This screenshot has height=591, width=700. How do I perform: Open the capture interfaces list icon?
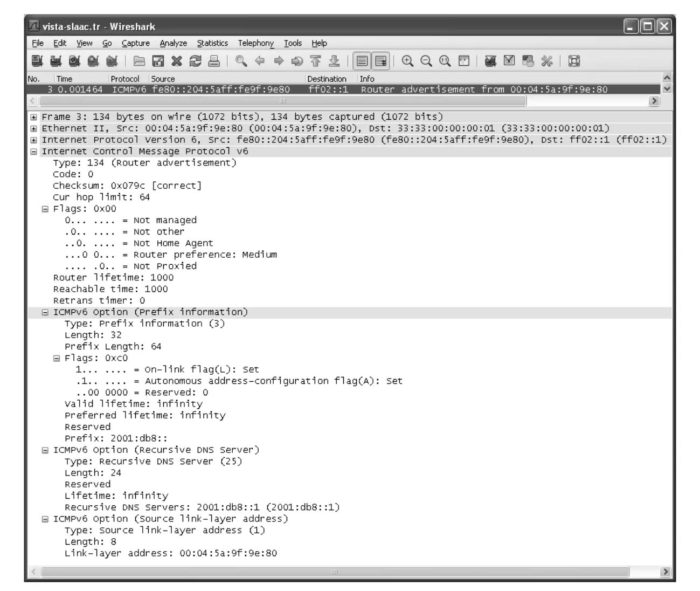[37, 61]
